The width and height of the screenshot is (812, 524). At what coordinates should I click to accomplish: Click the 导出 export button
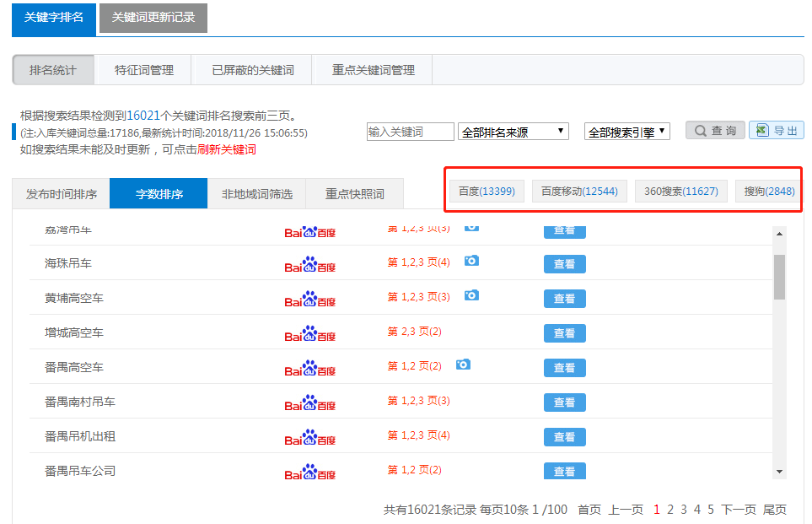coord(777,131)
